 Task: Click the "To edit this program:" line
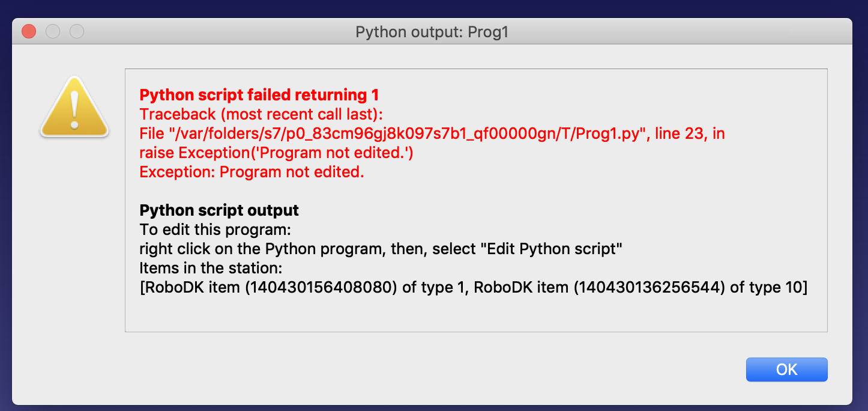(215, 230)
